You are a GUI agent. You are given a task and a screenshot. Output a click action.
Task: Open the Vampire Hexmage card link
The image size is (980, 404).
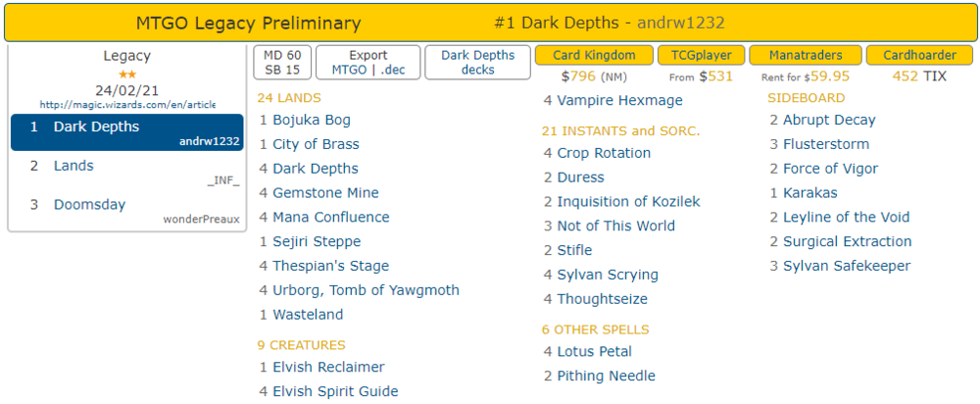619,100
